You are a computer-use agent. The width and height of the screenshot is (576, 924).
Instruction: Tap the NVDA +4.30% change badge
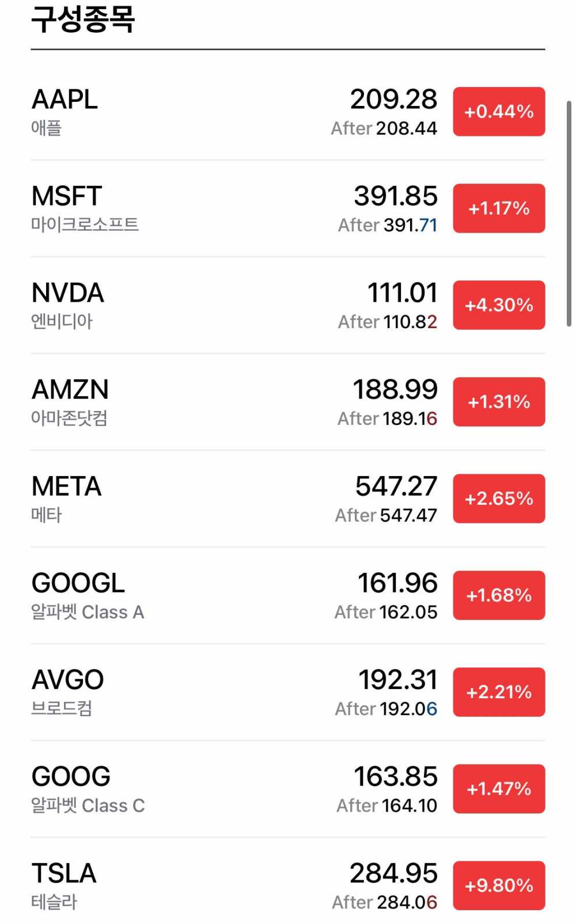[x=499, y=305]
